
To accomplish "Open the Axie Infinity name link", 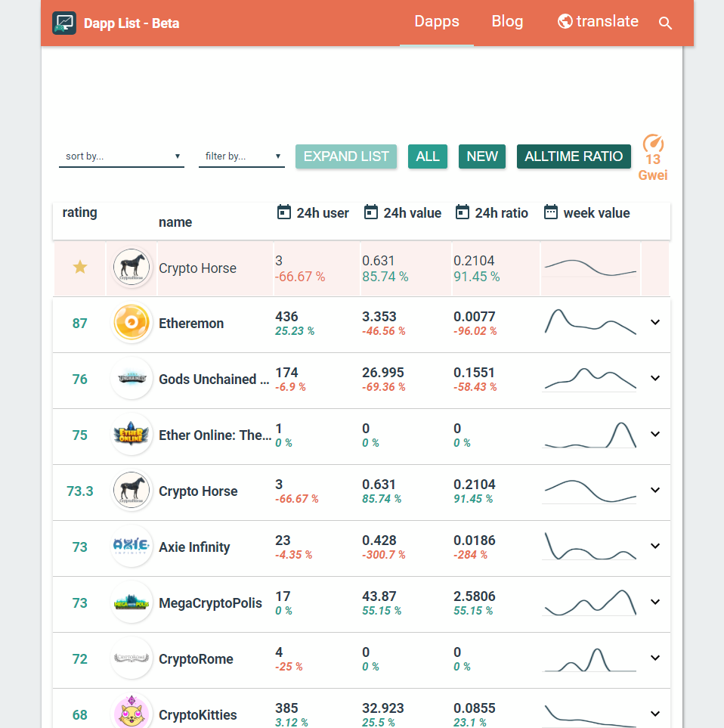I will [x=194, y=547].
